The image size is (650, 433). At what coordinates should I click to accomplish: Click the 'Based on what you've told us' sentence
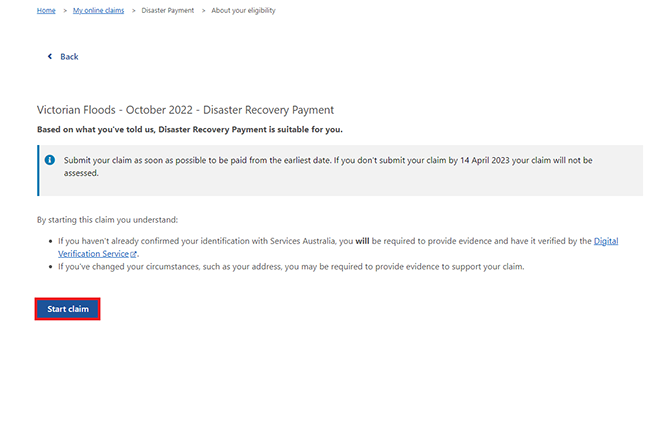click(x=190, y=129)
